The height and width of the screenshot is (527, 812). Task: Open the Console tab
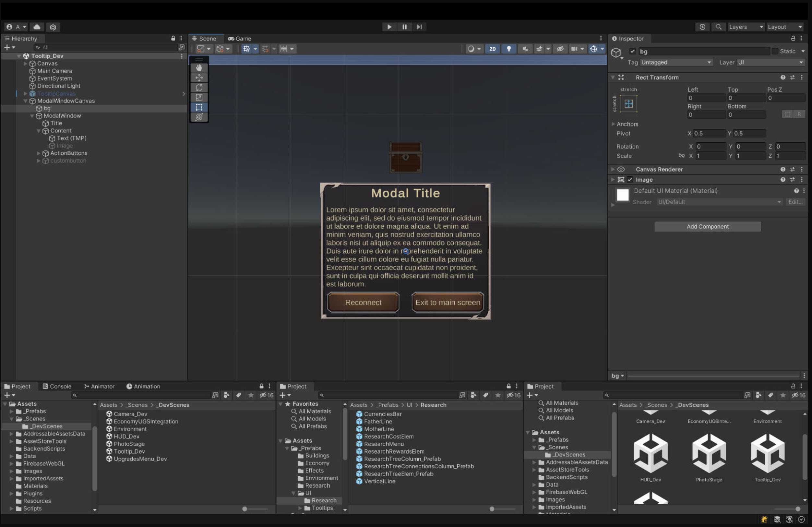(57, 387)
